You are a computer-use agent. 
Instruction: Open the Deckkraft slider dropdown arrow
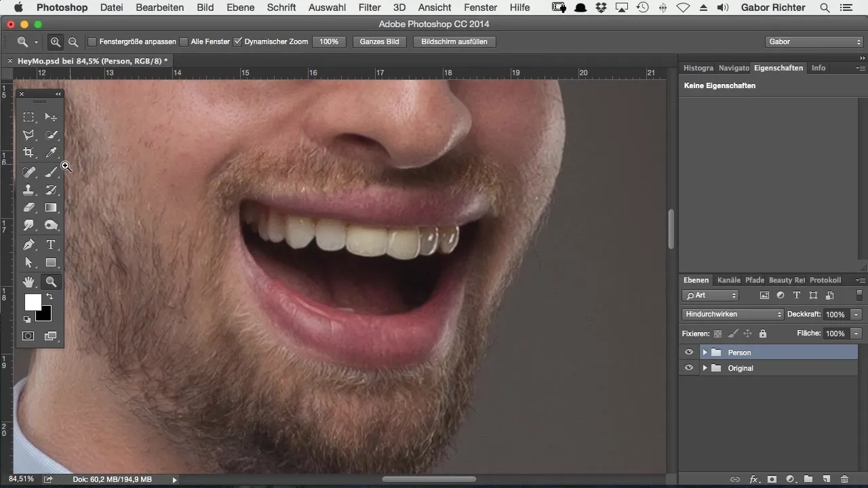(856, 314)
